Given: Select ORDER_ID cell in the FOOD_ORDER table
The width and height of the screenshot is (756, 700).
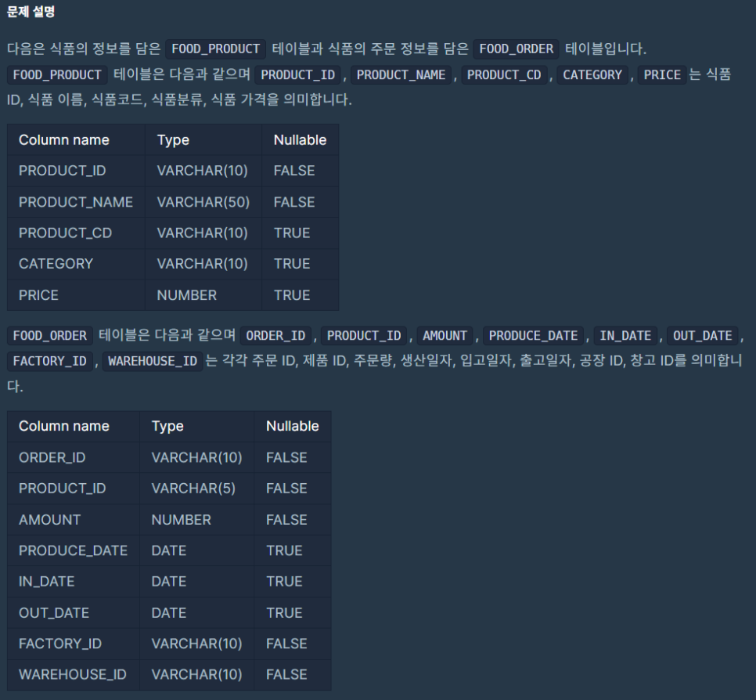Looking at the screenshot, I should point(74,457).
